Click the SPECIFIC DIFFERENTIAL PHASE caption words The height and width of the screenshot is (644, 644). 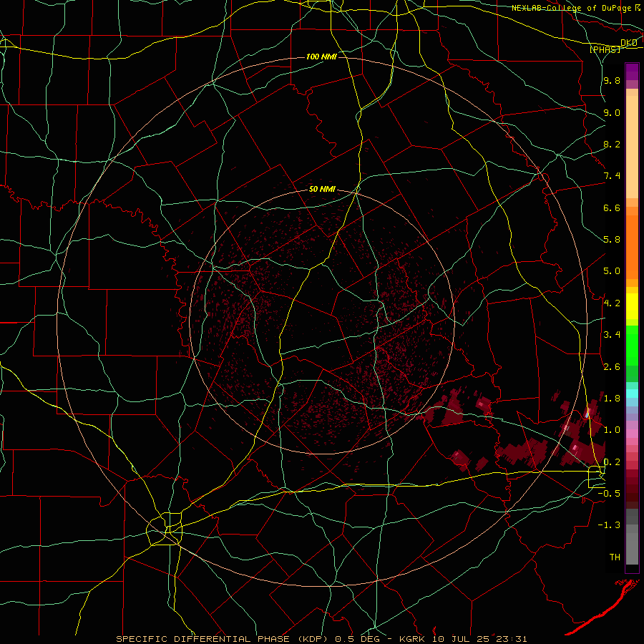[204, 639]
